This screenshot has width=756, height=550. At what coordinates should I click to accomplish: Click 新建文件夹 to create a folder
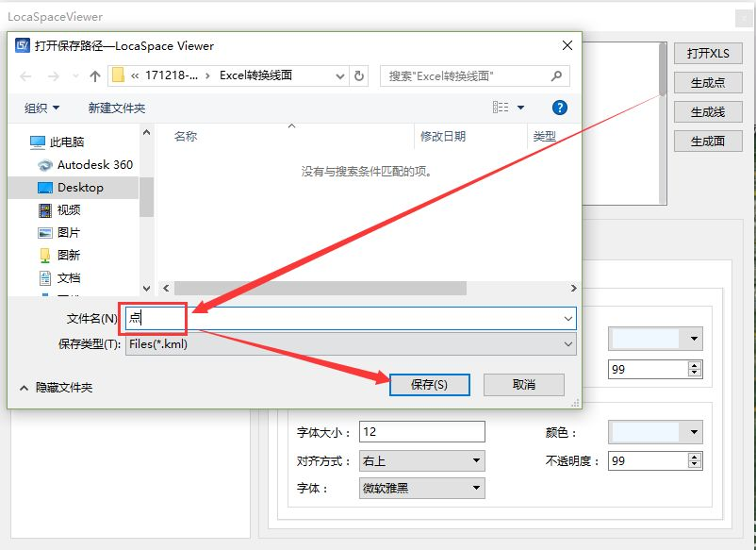click(117, 108)
